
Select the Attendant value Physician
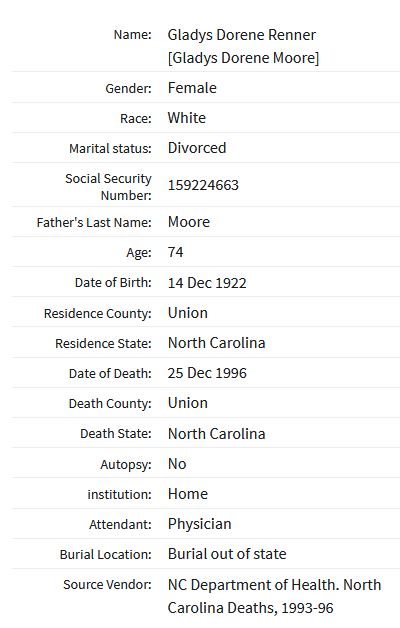click(x=199, y=524)
